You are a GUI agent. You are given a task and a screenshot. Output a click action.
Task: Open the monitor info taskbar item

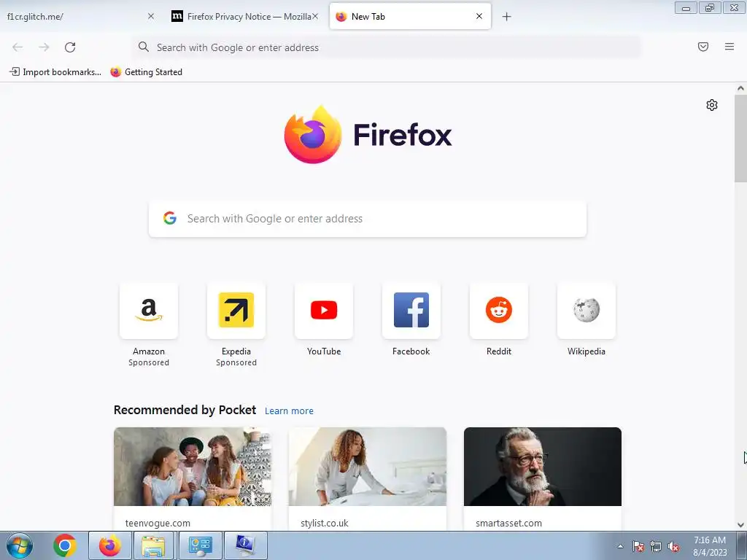[x=245, y=545]
